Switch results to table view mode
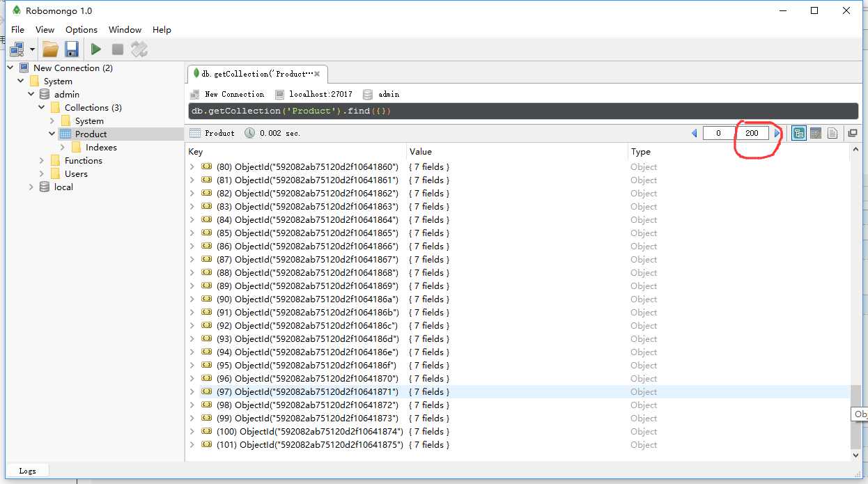 click(815, 133)
